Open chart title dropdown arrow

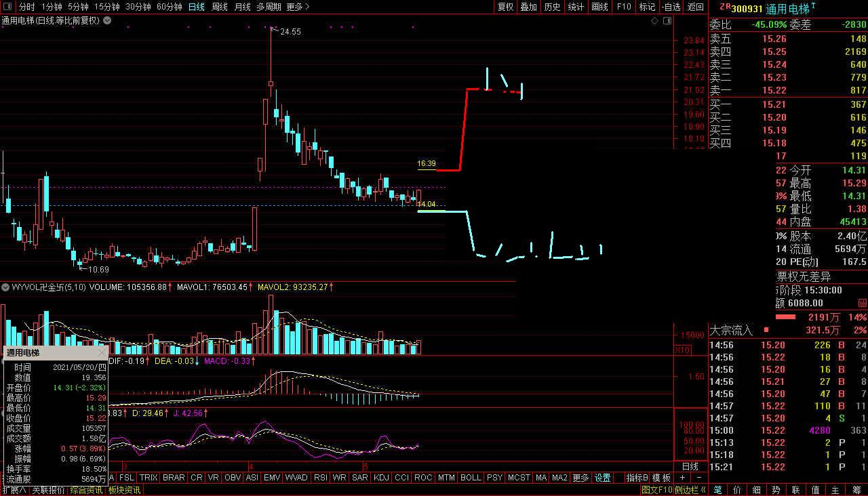pyautogui.click(x=106, y=21)
